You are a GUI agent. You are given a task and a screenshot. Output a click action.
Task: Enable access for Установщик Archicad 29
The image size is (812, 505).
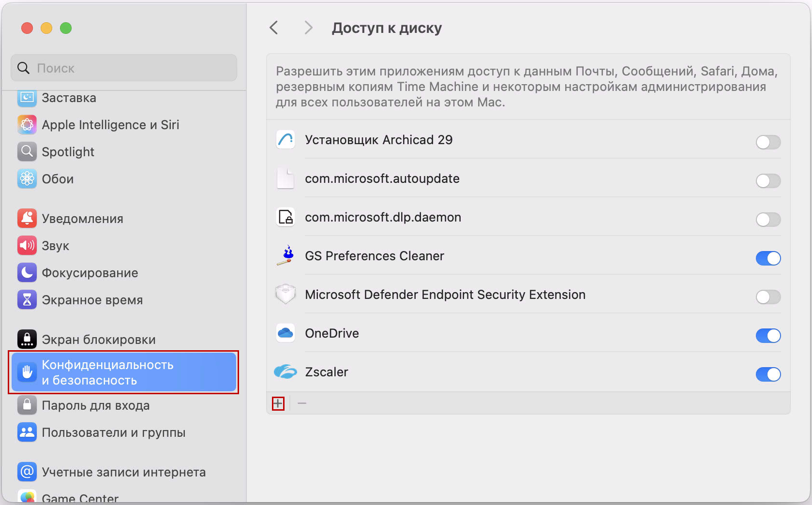tap(768, 142)
